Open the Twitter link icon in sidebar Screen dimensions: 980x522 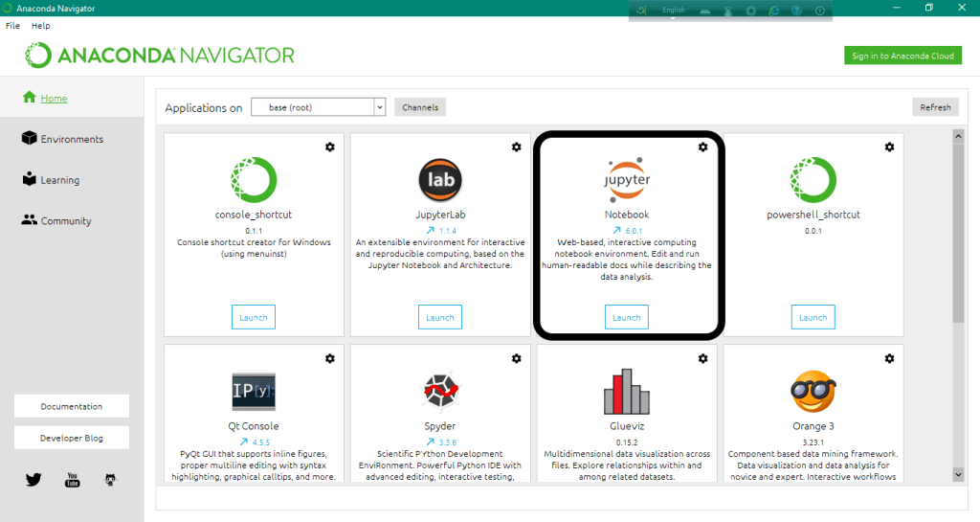point(33,480)
